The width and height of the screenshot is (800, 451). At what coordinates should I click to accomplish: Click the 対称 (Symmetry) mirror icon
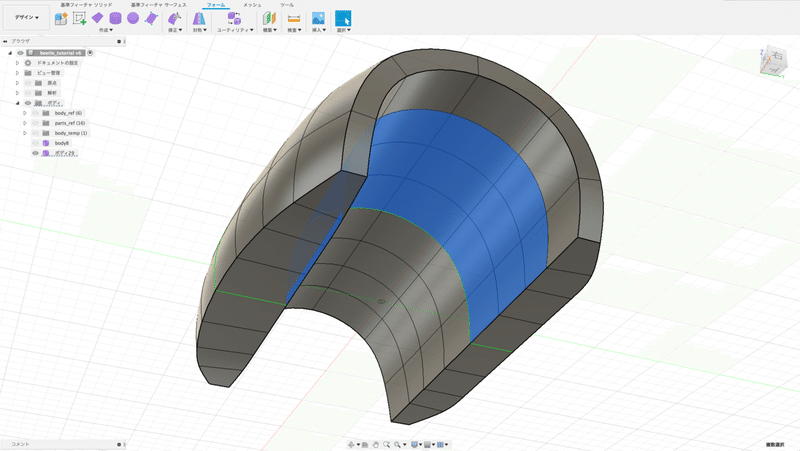198,19
